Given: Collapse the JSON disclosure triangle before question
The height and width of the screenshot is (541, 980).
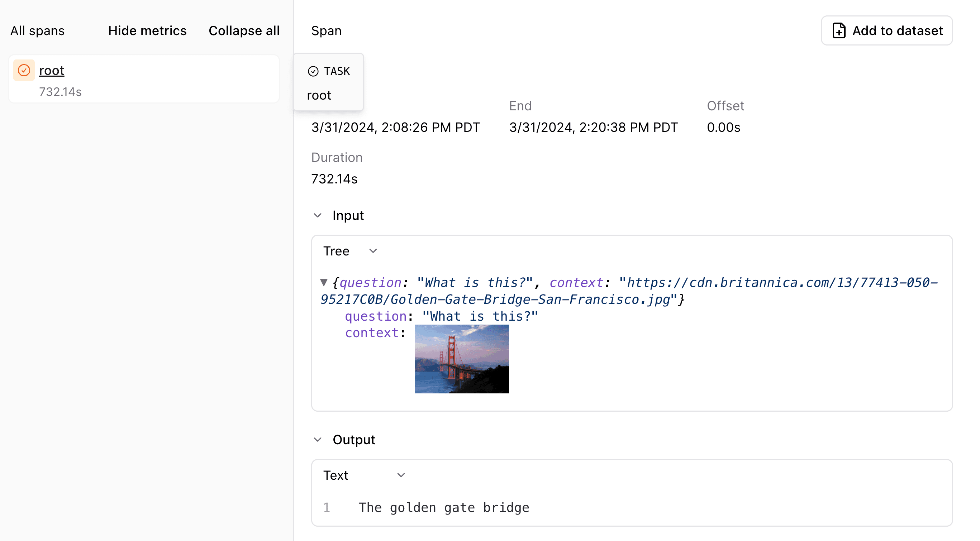Looking at the screenshot, I should (x=324, y=282).
